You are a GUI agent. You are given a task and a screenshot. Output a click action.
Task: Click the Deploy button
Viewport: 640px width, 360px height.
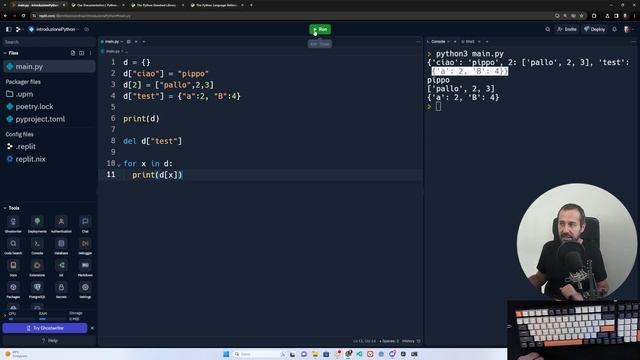[x=595, y=29]
